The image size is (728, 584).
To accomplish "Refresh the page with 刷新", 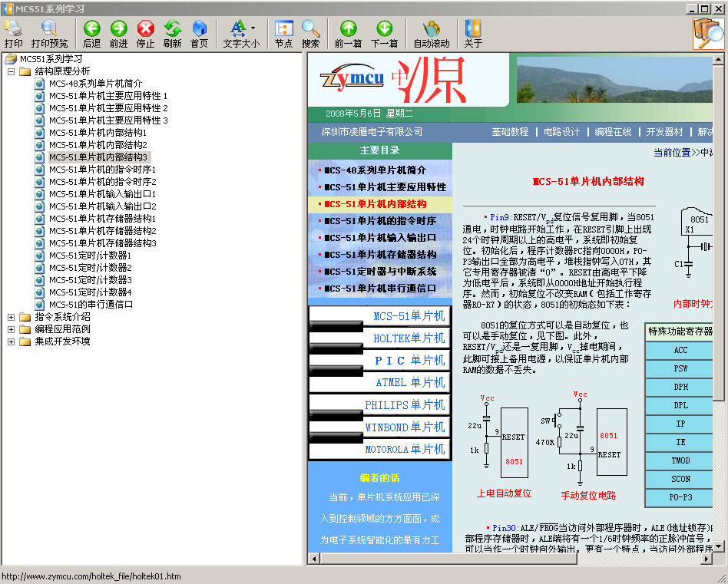I will click(172, 34).
